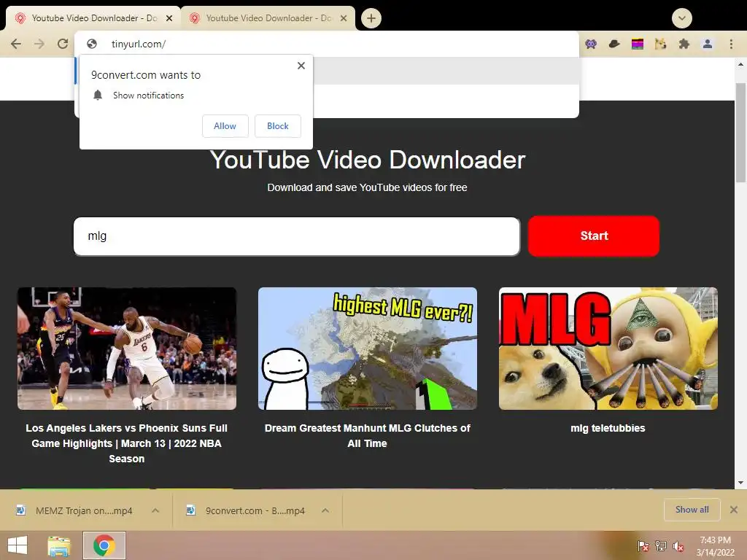Click the browser forward arrow
Screen dimensions: 747x560
click(x=39, y=44)
